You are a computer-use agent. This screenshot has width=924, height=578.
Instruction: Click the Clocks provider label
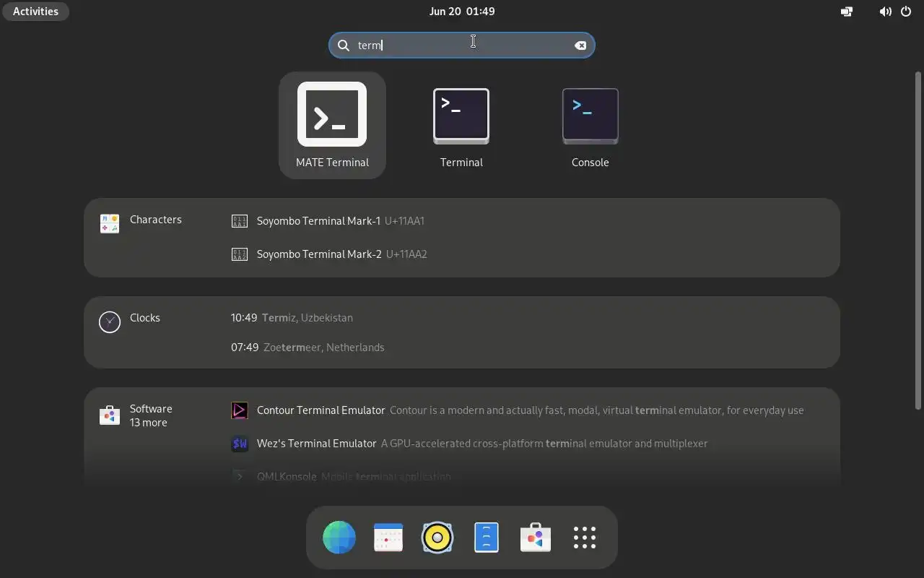click(144, 318)
